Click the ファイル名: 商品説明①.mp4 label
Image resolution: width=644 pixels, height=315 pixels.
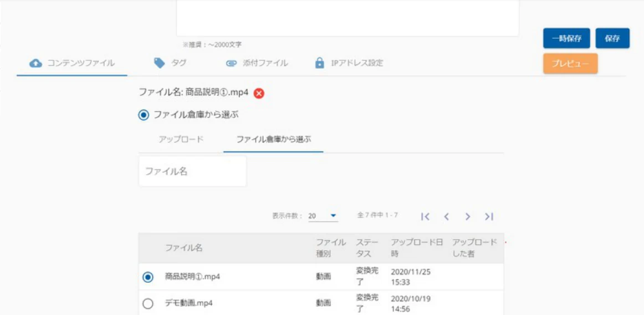click(194, 93)
